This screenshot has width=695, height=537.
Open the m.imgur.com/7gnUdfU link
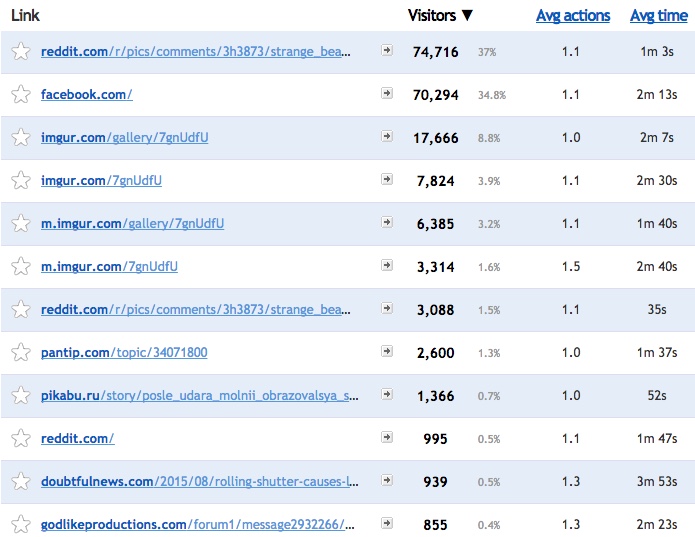click(109, 267)
